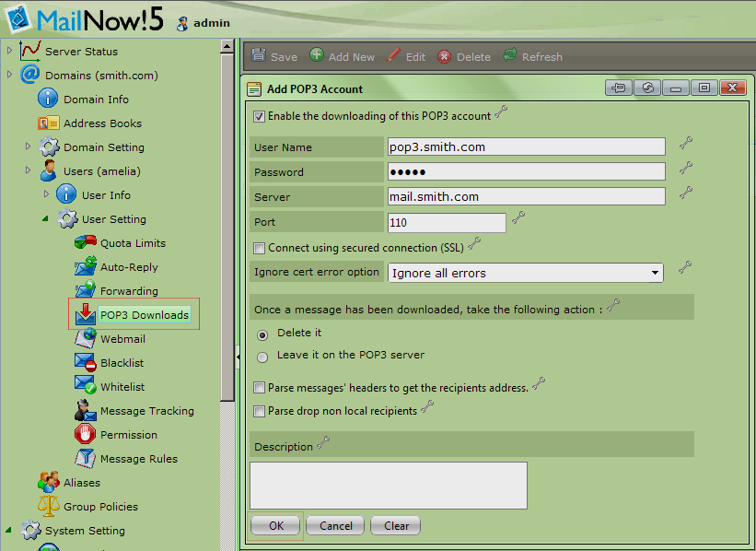Screen dimensions: 756x551
Task: Click the Webmail globe icon
Action: tap(86, 338)
